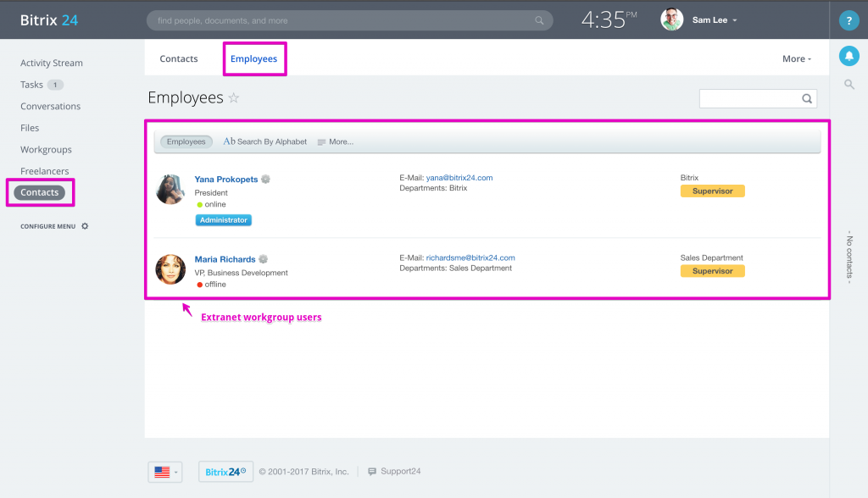Click Sam Lee's profile avatar
Image resolution: width=868 pixels, height=498 pixels.
(x=671, y=20)
